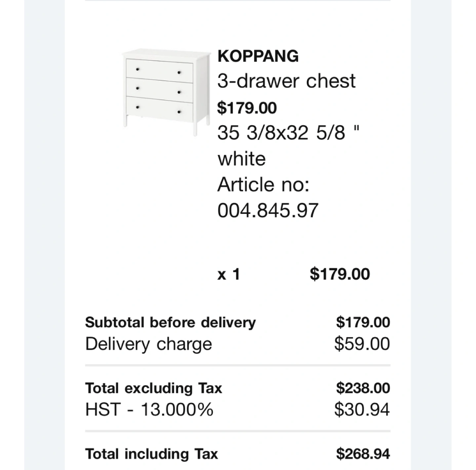The image size is (476, 470).
Task: Click the "Total excluding Tax" label
Action: (153, 388)
